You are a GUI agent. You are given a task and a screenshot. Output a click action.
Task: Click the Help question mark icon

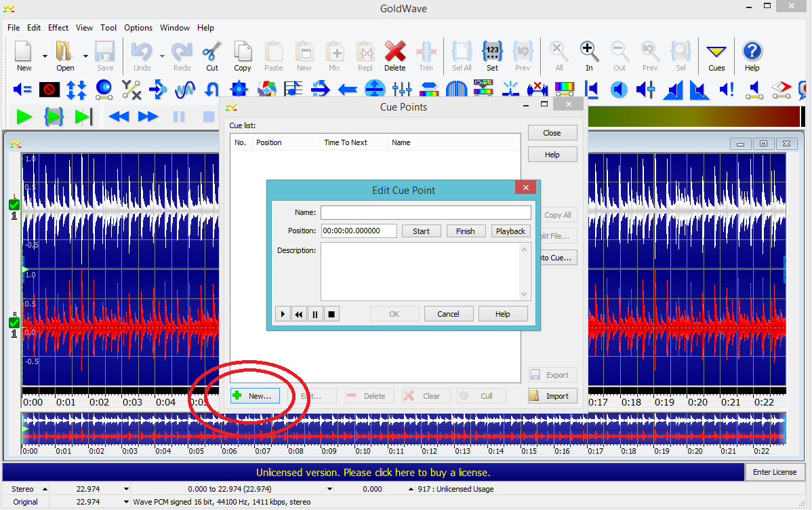click(752, 56)
